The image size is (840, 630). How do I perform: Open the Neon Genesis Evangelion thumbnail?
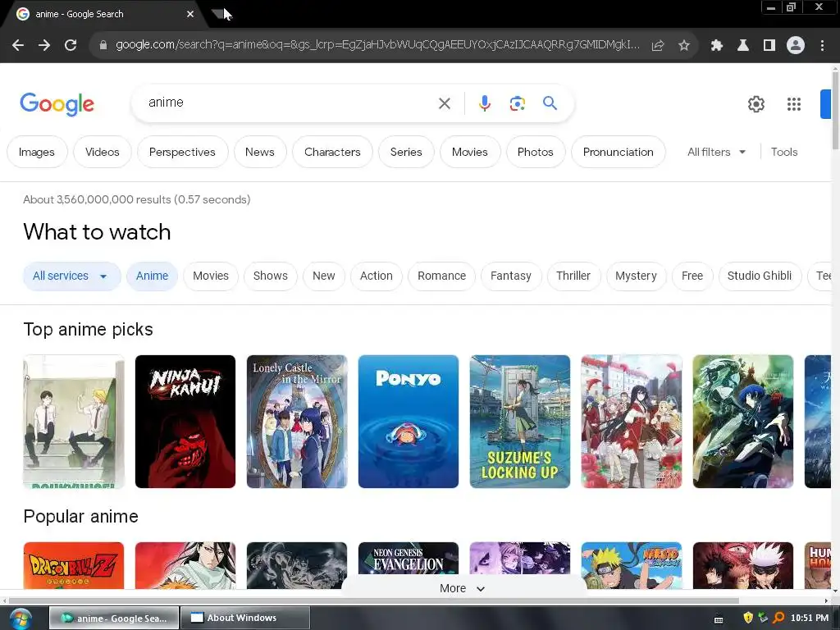[409, 559]
